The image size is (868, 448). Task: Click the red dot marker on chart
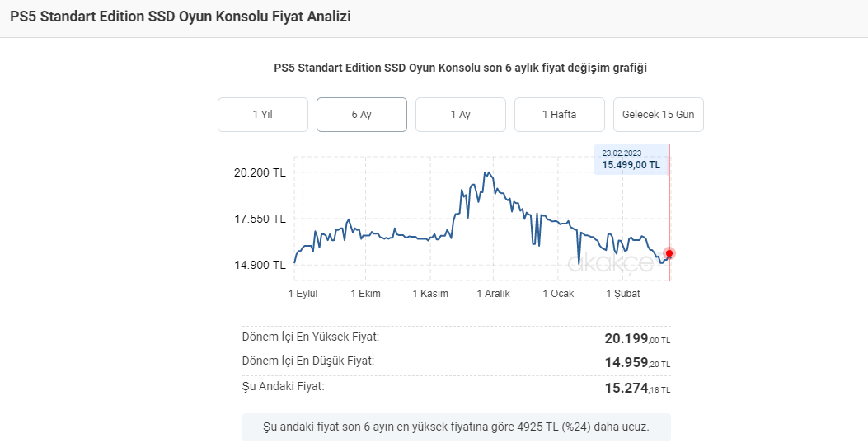(669, 253)
